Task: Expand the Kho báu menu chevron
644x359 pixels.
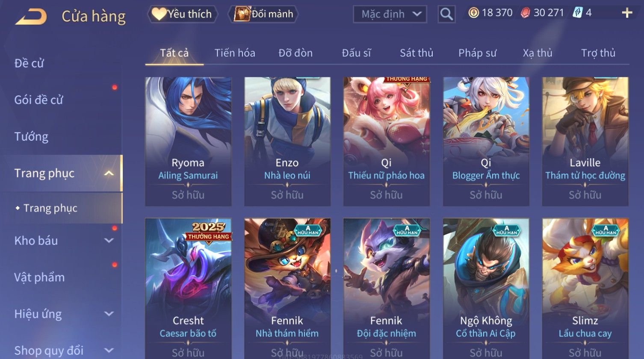Action: (109, 241)
